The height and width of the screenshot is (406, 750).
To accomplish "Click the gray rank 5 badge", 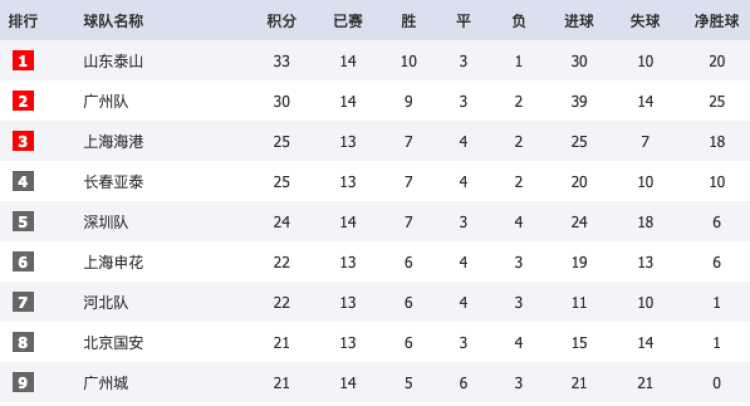I will (24, 221).
